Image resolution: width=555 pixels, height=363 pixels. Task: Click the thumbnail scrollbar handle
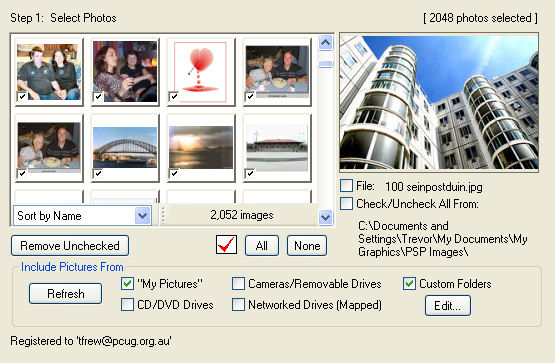[x=325, y=64]
